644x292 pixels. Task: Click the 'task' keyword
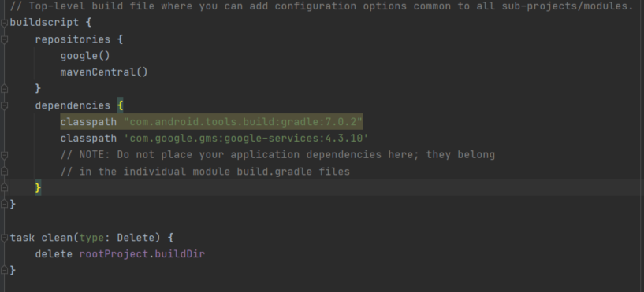[x=22, y=238]
